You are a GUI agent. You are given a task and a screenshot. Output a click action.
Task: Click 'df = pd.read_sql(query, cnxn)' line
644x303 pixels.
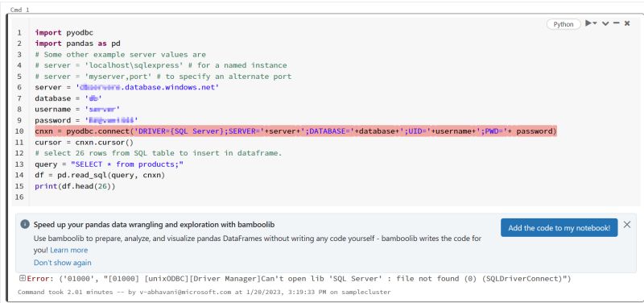[x=100, y=176]
